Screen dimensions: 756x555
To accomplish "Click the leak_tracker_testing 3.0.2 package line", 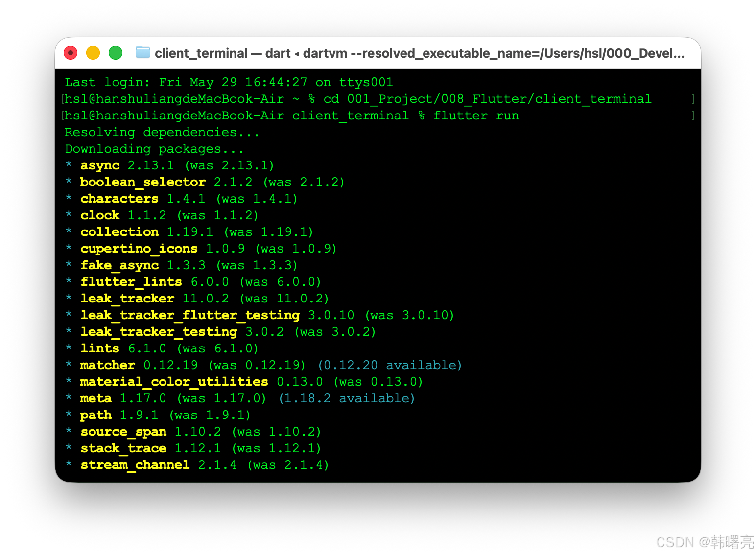I will [221, 332].
